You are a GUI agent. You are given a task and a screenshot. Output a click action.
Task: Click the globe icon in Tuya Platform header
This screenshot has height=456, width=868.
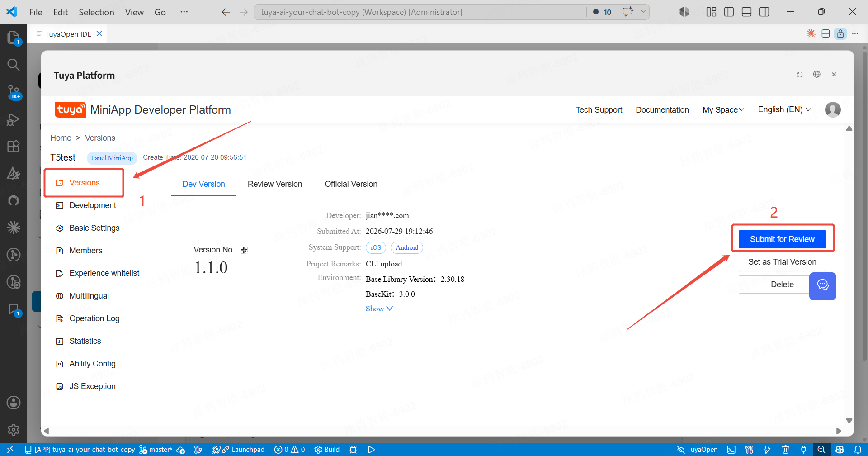tap(816, 74)
